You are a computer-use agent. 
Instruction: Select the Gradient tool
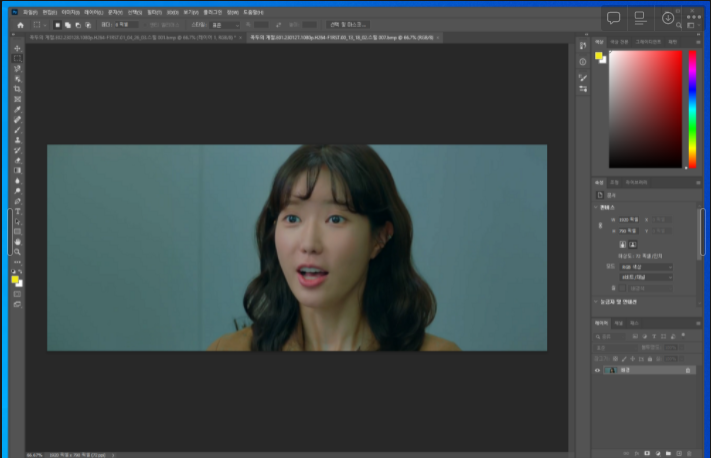pos(17,171)
